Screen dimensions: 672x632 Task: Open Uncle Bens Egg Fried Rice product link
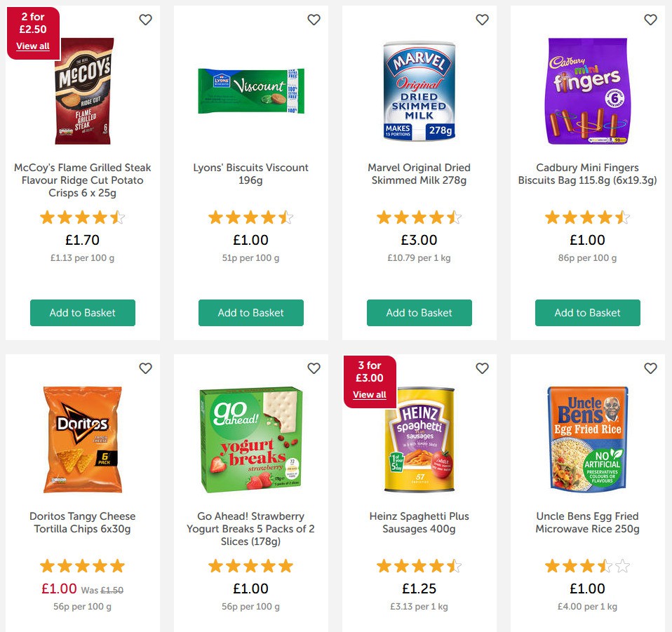588,523
